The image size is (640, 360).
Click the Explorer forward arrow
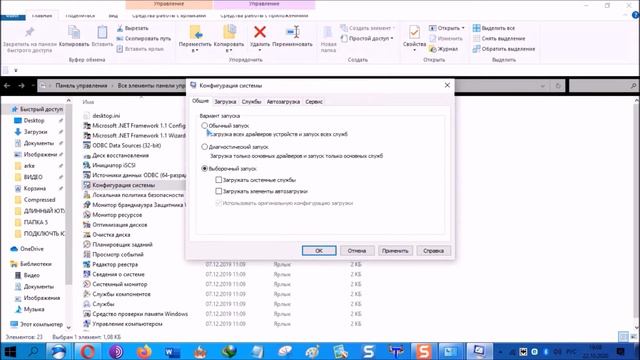(x=21, y=86)
